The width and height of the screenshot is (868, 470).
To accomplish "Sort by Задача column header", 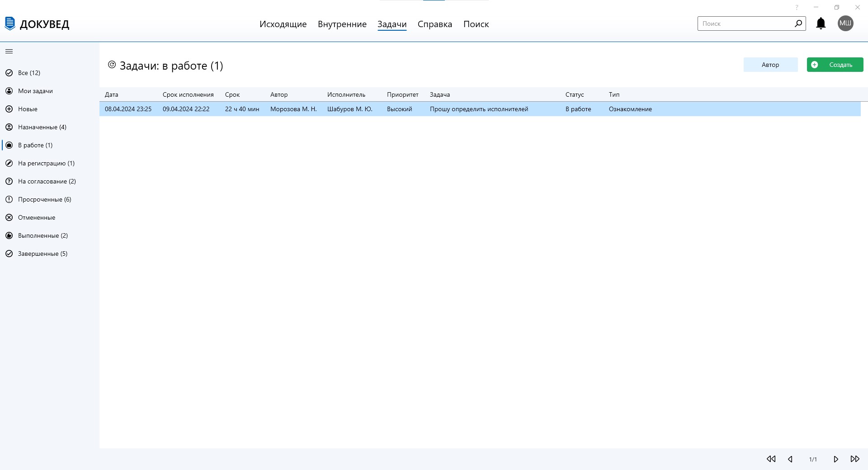I will (x=440, y=94).
